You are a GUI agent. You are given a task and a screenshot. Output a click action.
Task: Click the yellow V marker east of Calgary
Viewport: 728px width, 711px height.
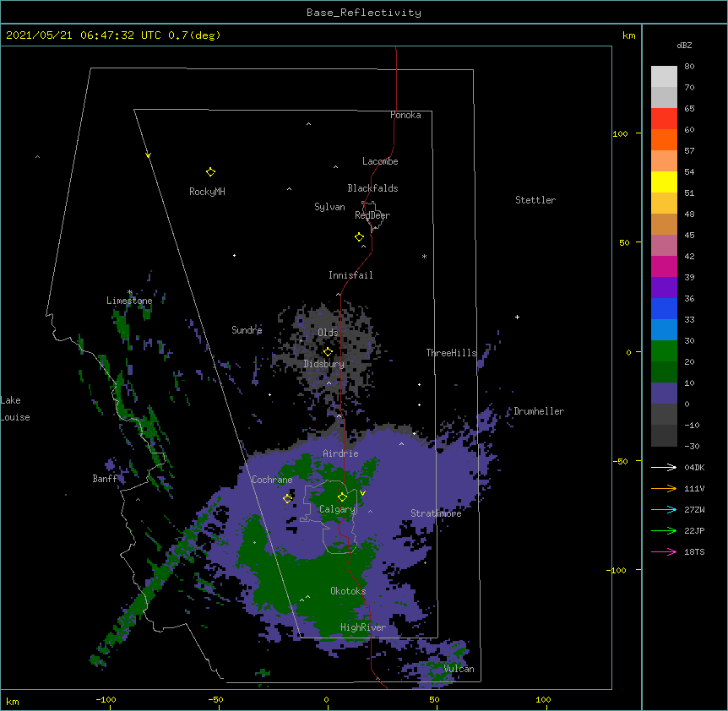pos(362,493)
